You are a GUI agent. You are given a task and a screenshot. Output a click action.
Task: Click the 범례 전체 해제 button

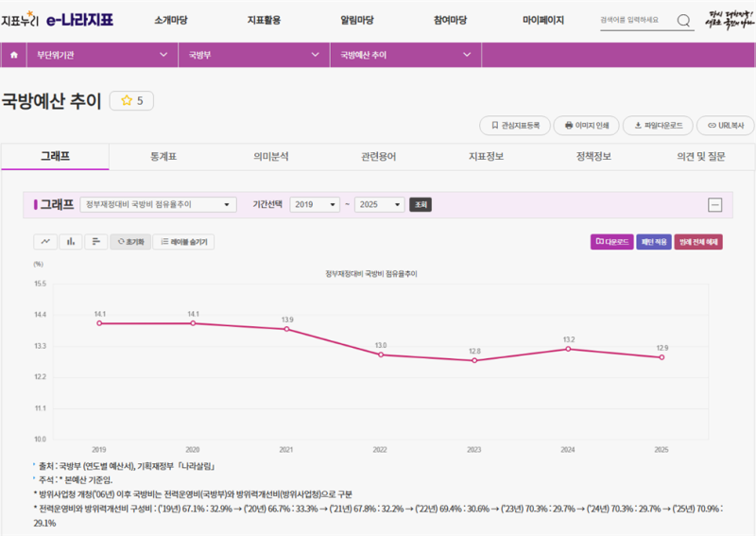698,242
